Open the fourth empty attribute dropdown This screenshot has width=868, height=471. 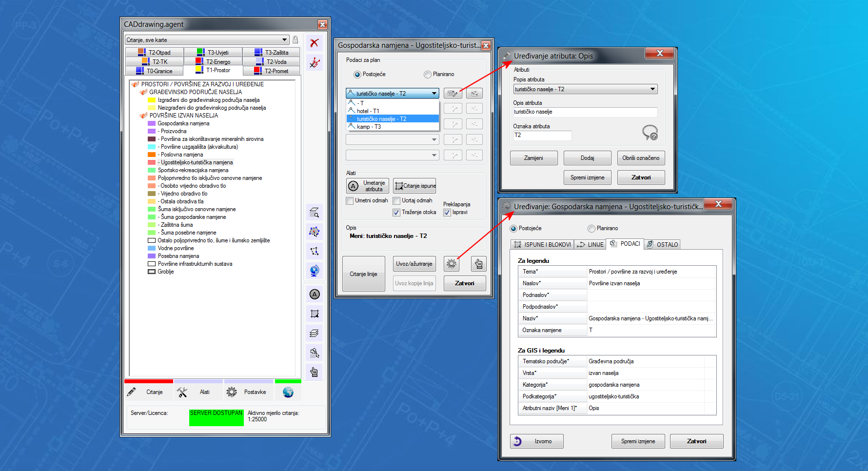393,139
